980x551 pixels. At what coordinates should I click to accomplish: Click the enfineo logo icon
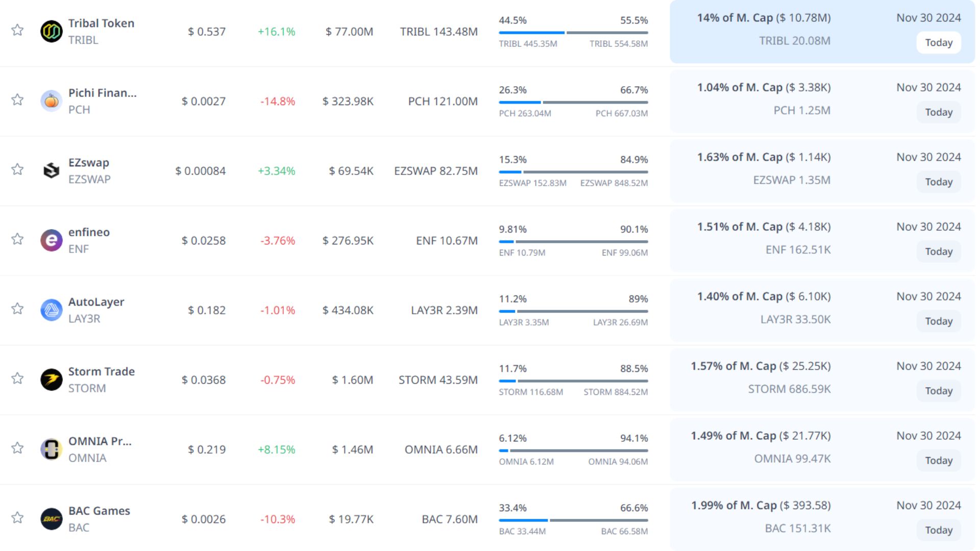click(51, 240)
